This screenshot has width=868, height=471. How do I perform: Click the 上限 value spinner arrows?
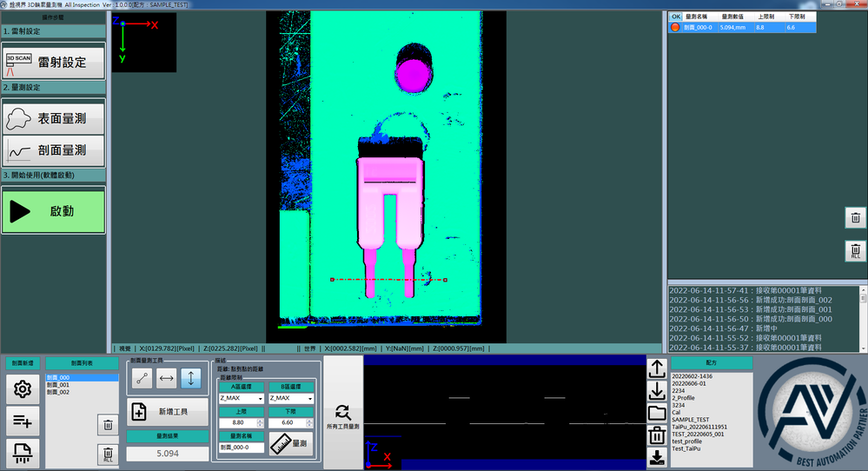tap(261, 422)
